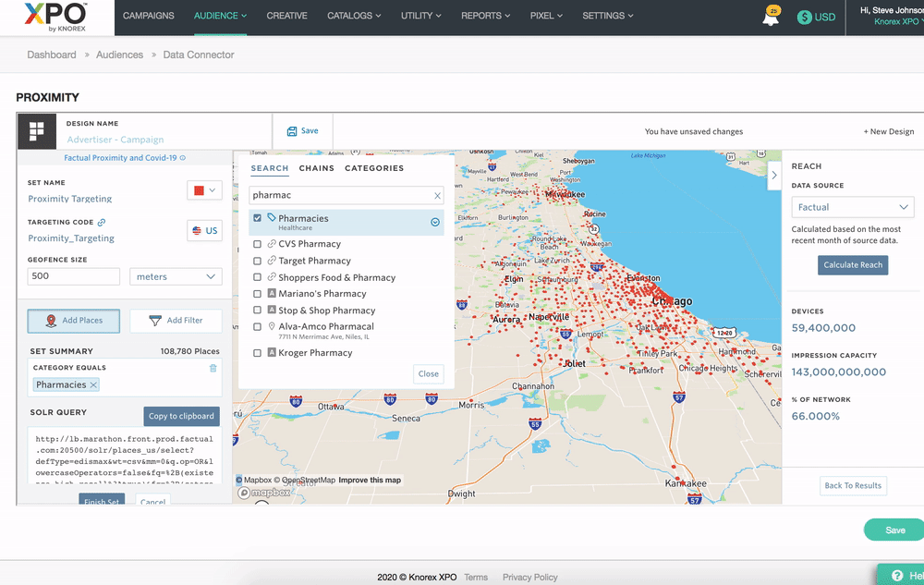
Task: Click the Calculate Reach button
Action: pos(853,265)
